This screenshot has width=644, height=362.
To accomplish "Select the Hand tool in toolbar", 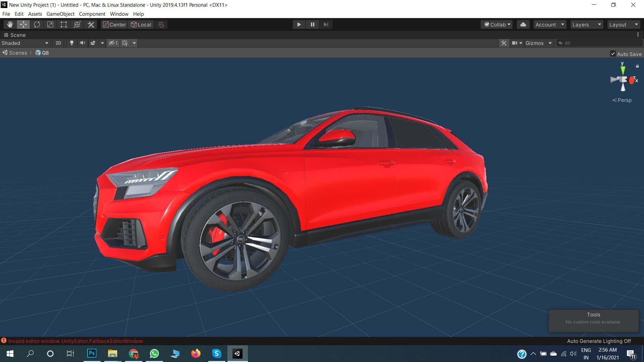I will coord(10,24).
